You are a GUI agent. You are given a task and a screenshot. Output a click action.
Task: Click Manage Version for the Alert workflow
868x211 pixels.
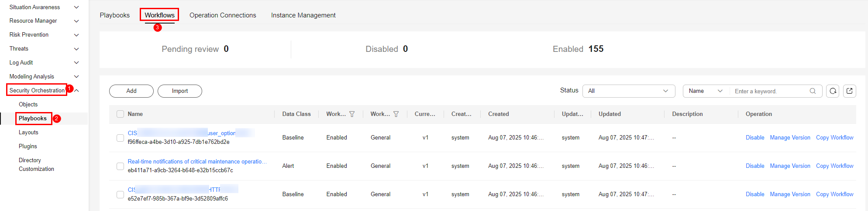(790, 166)
